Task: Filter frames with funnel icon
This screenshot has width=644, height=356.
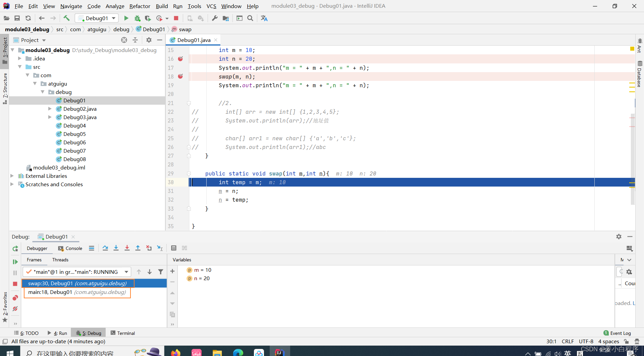Action: click(161, 272)
